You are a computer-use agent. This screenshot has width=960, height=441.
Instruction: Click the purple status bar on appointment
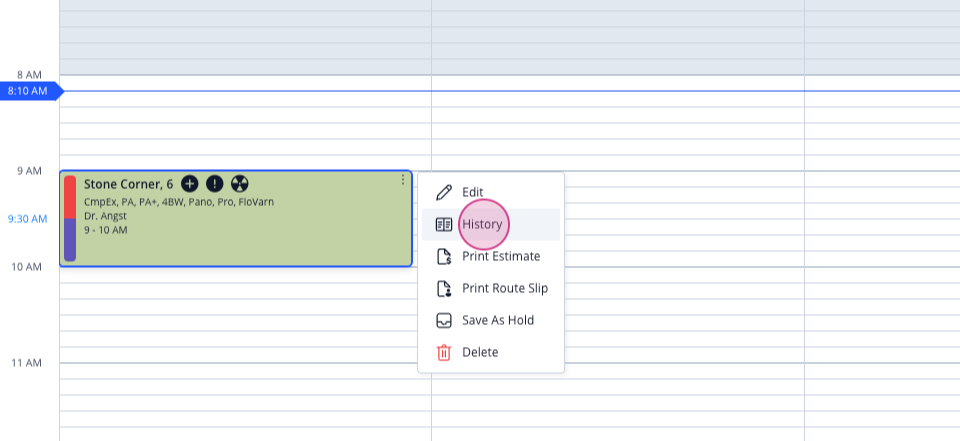(70, 239)
